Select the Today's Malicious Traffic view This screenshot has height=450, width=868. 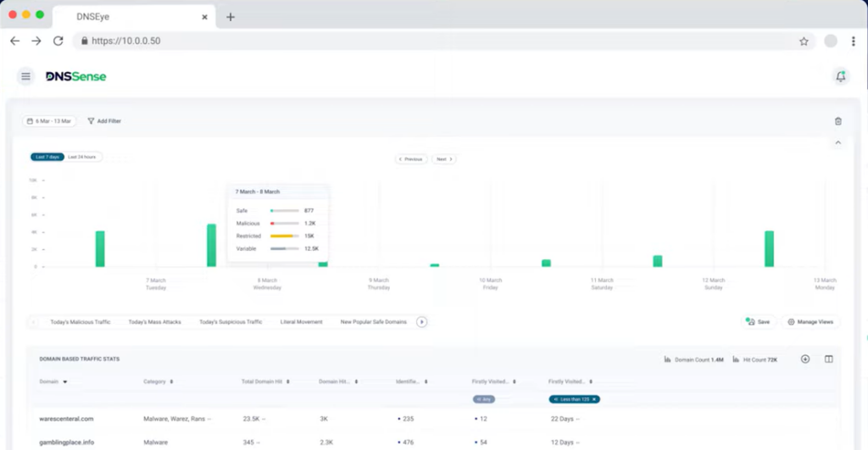click(x=81, y=321)
